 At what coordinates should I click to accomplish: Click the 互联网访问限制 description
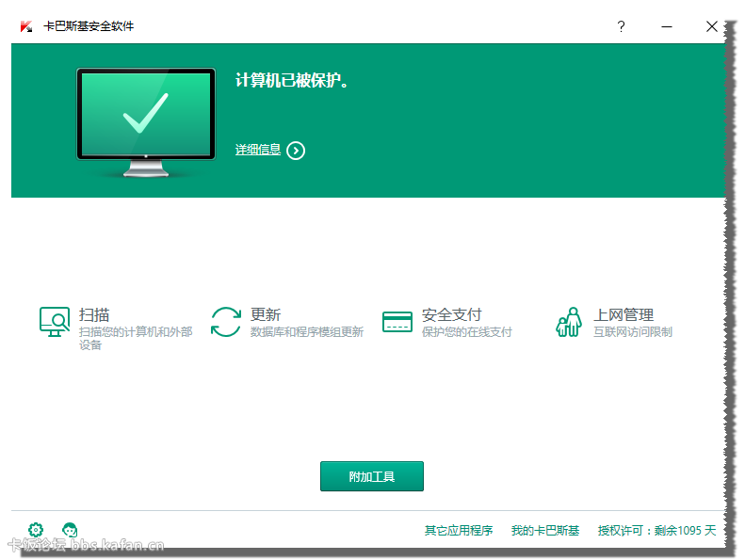pos(633,331)
